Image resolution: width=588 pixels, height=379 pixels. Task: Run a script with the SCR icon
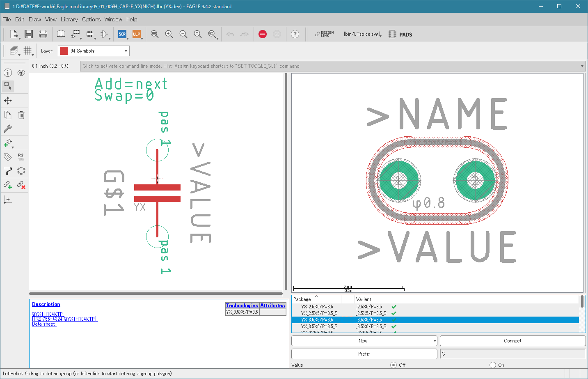tap(122, 34)
